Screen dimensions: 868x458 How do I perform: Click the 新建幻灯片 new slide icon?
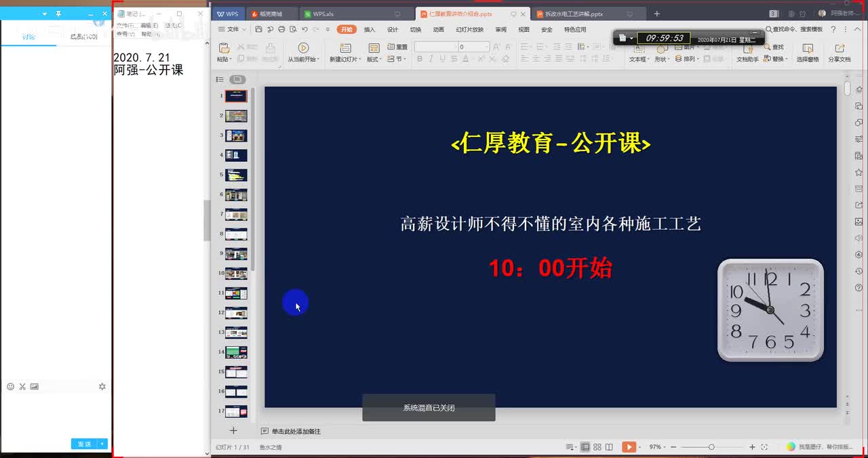click(345, 48)
